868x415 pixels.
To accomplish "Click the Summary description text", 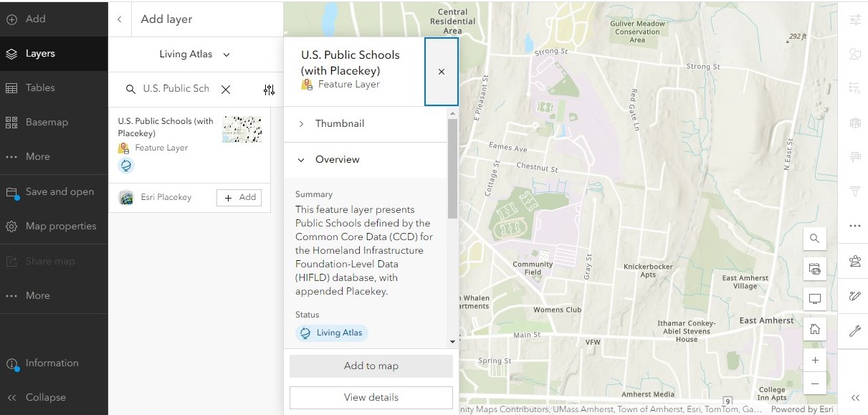I will point(363,251).
